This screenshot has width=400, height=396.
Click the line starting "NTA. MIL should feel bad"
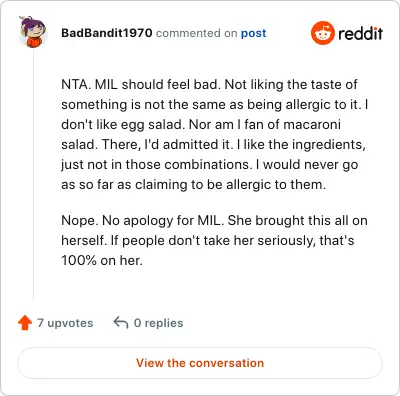pos(209,84)
